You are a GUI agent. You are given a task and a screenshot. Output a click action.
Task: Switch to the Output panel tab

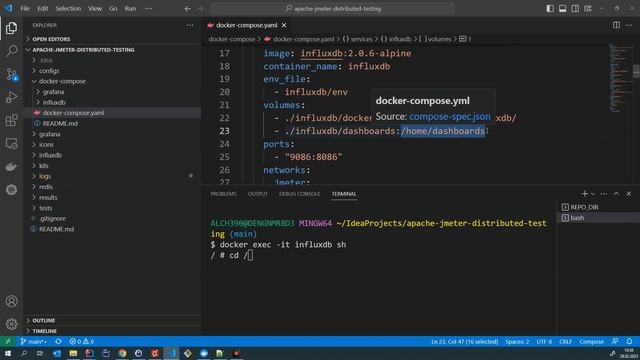tap(258, 194)
